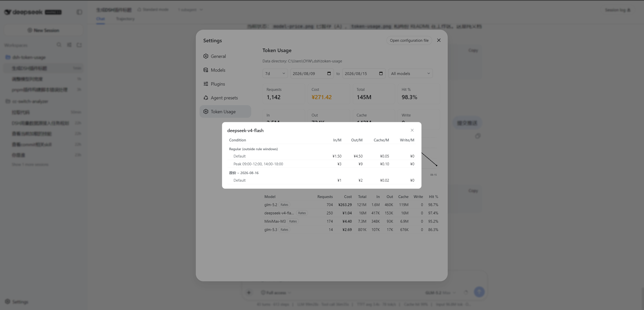The height and width of the screenshot is (310, 644).
Task: Click the MiniMax-M3 cost ¥4.40
Action: coord(347,221)
